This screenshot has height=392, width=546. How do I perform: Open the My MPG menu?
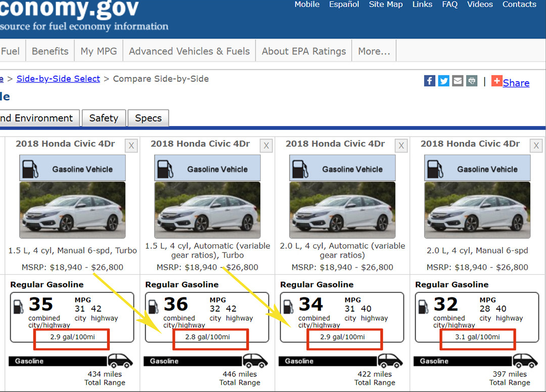[99, 51]
